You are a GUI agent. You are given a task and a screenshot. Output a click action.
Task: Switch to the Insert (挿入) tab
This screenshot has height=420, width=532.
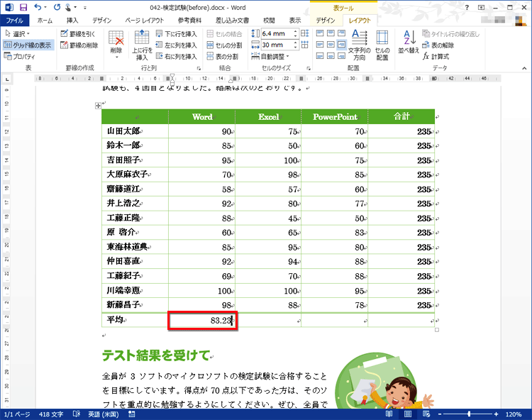pyautogui.click(x=72, y=21)
